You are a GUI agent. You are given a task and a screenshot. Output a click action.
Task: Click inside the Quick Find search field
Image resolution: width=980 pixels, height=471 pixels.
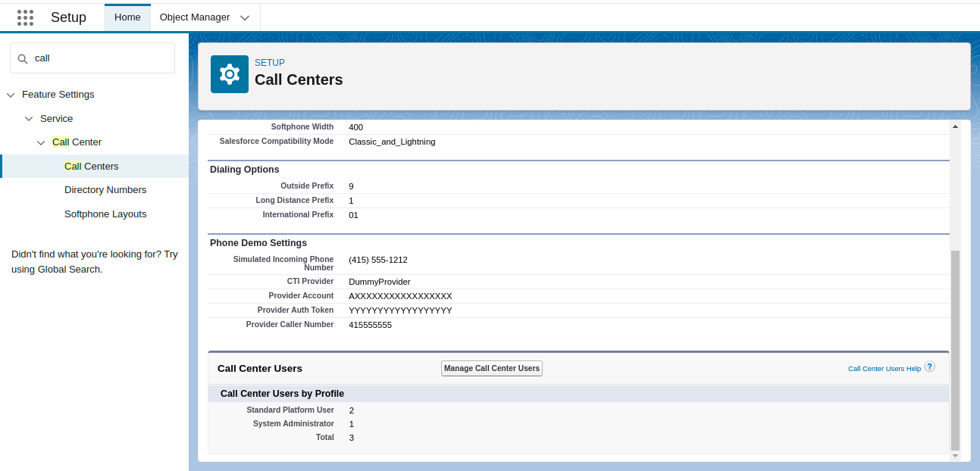(91, 58)
